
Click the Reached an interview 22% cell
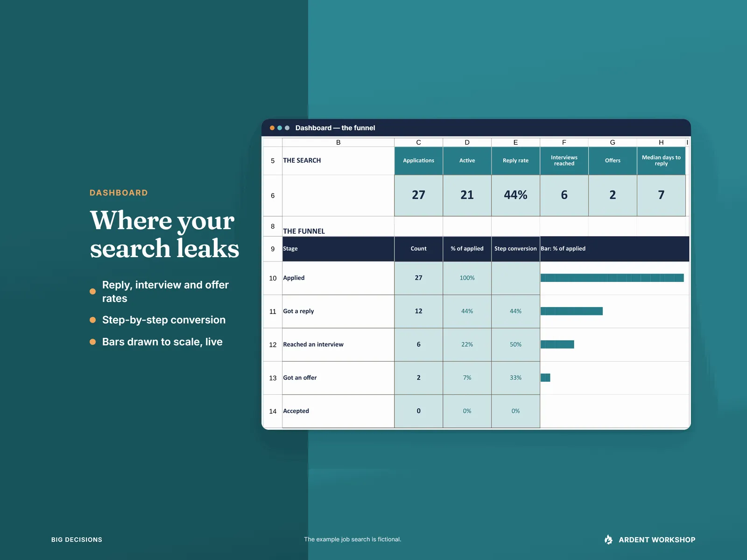pos(467,345)
